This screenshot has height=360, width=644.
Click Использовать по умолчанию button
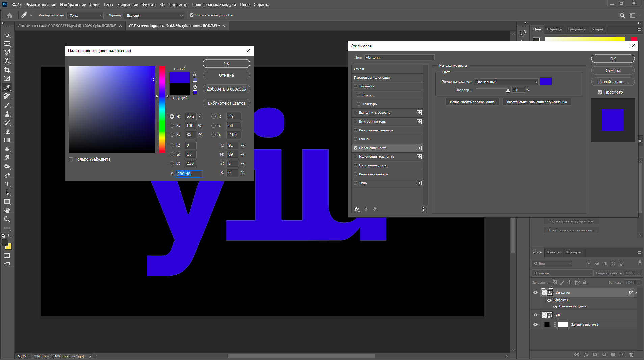(472, 102)
